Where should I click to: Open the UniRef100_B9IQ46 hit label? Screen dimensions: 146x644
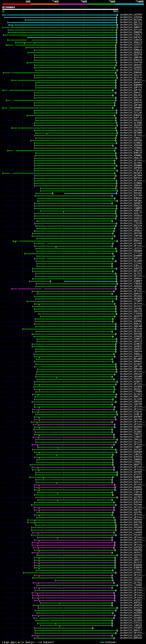tap(131, 20)
